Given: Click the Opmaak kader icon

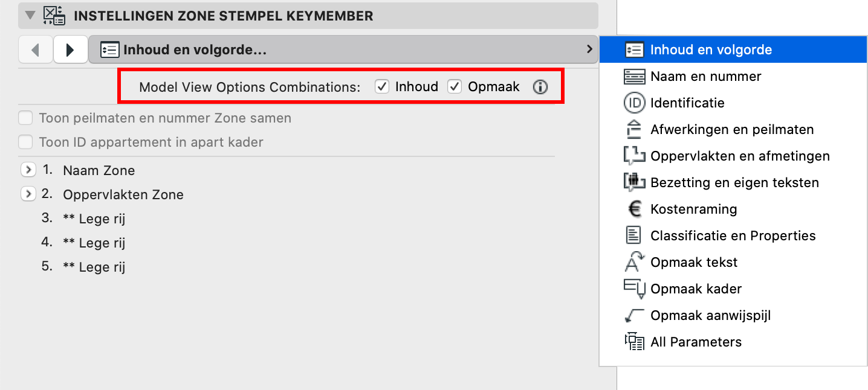Looking at the screenshot, I should (634, 289).
